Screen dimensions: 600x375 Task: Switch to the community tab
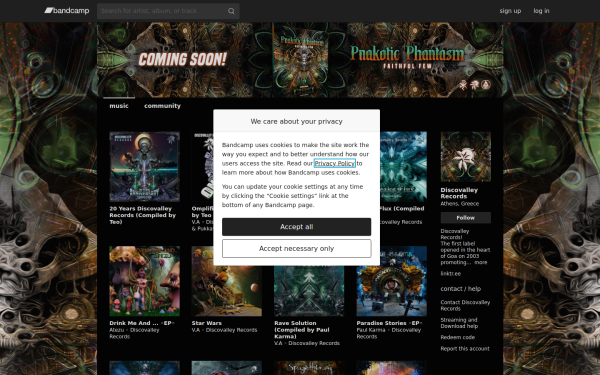pos(162,106)
